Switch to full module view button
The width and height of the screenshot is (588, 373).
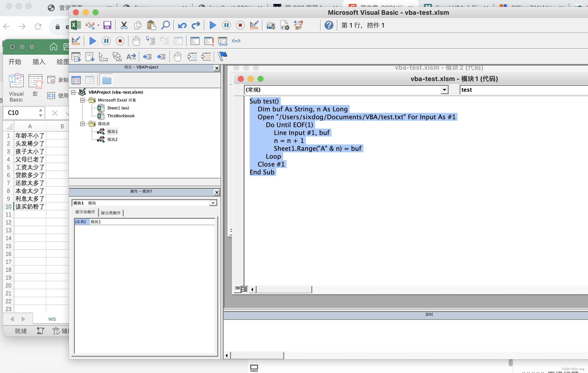245,289
